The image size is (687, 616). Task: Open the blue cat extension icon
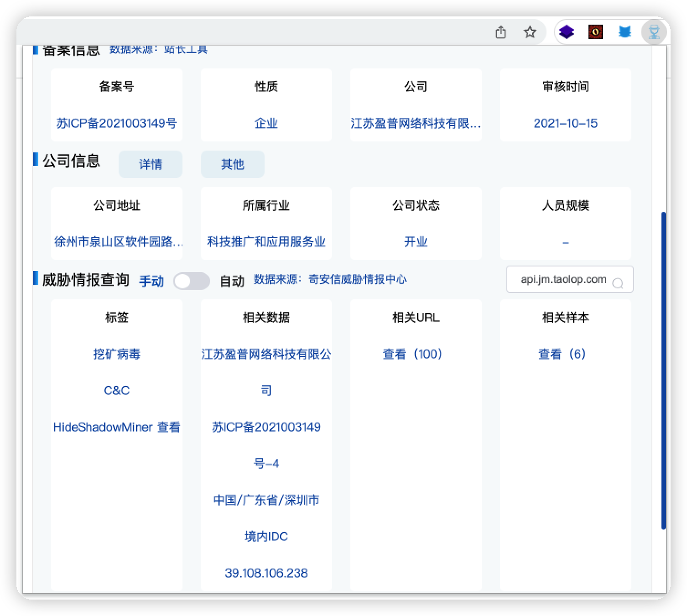[x=625, y=32]
